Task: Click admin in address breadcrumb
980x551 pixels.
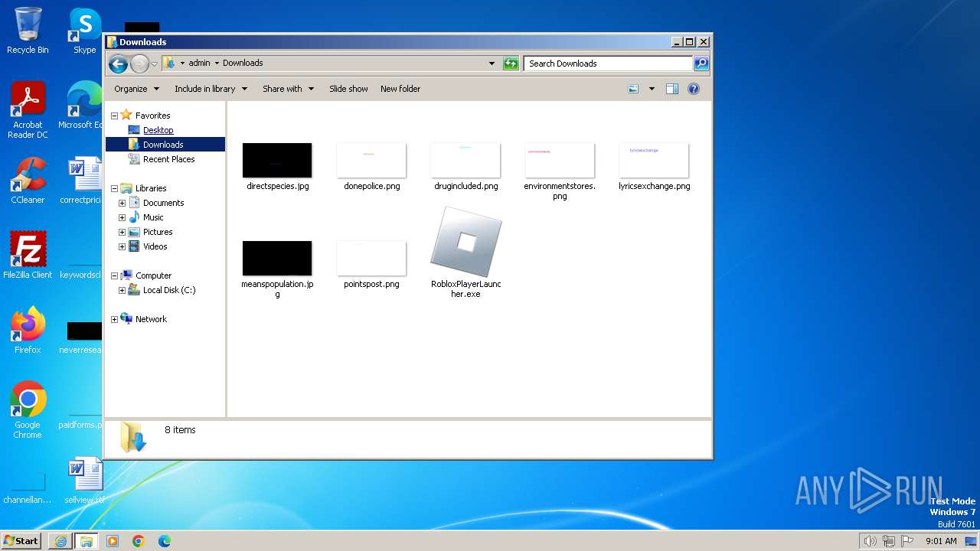Action: coord(199,64)
